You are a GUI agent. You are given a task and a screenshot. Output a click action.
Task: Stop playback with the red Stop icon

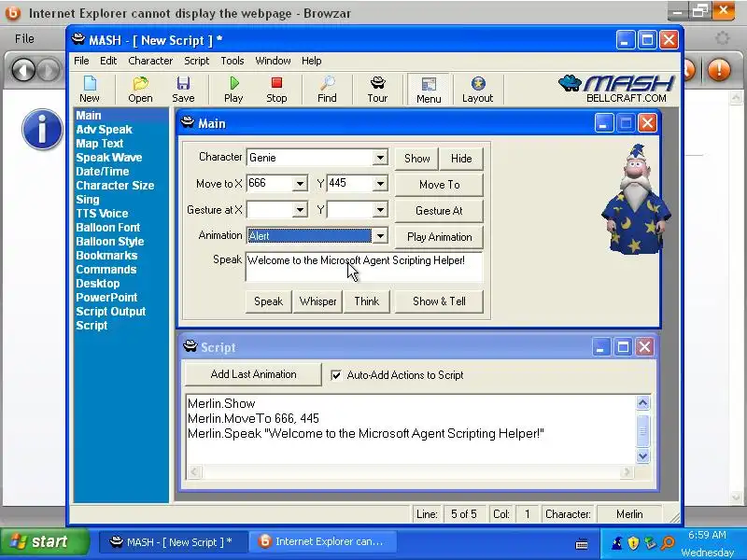pos(276,89)
